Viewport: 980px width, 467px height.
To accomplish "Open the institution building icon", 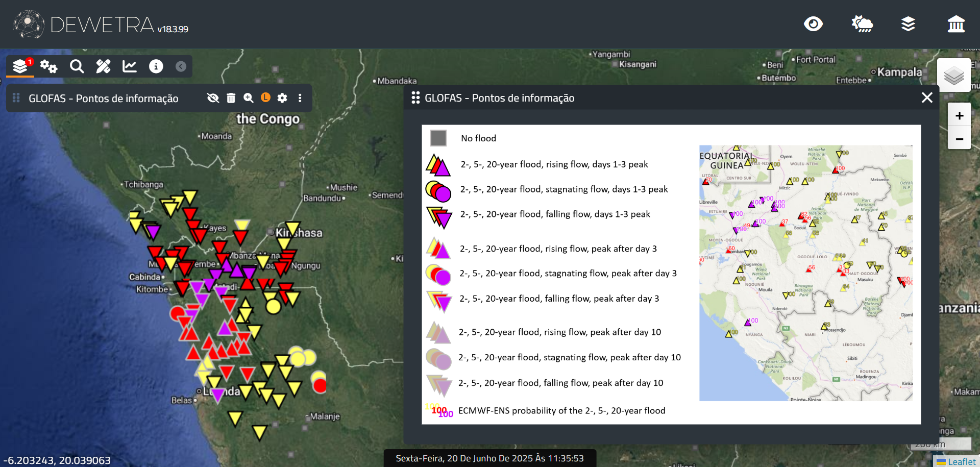I will (956, 24).
